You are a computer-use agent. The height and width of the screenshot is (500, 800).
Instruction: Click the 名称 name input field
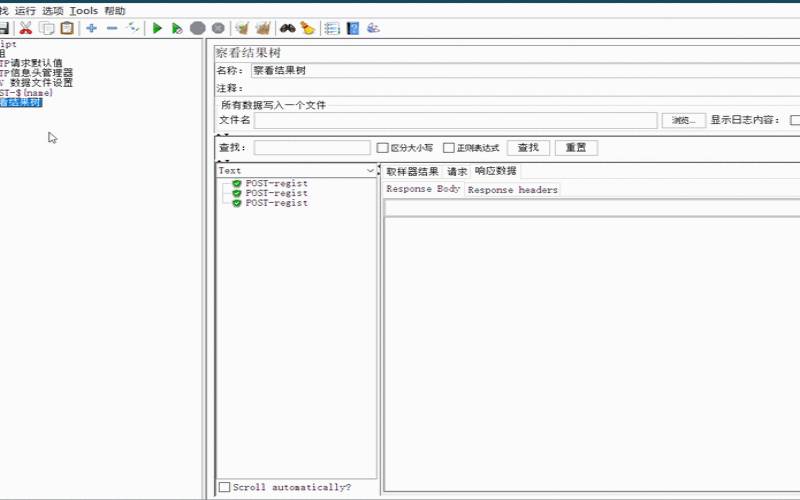(526, 70)
